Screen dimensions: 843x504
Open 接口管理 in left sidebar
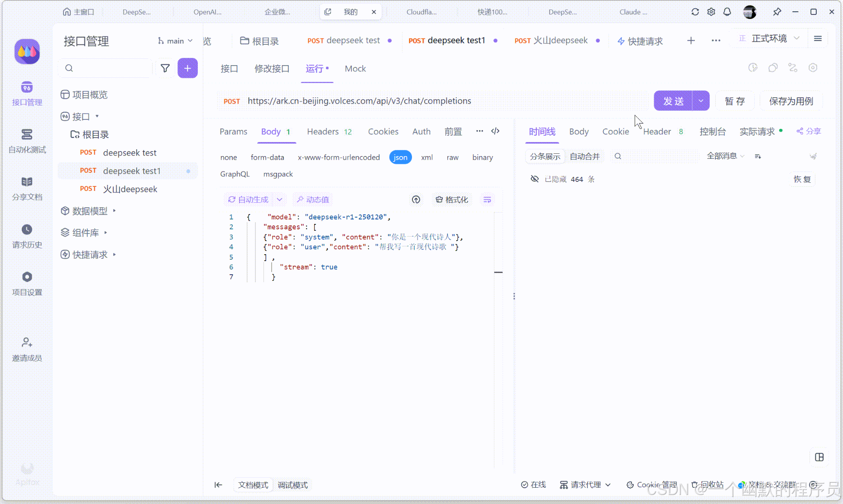point(27,94)
